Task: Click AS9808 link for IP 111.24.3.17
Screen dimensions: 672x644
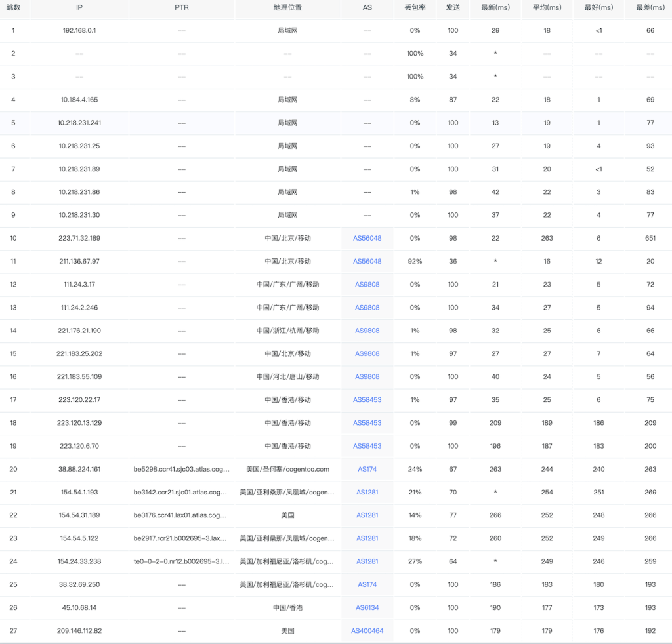Action: pyautogui.click(x=367, y=284)
